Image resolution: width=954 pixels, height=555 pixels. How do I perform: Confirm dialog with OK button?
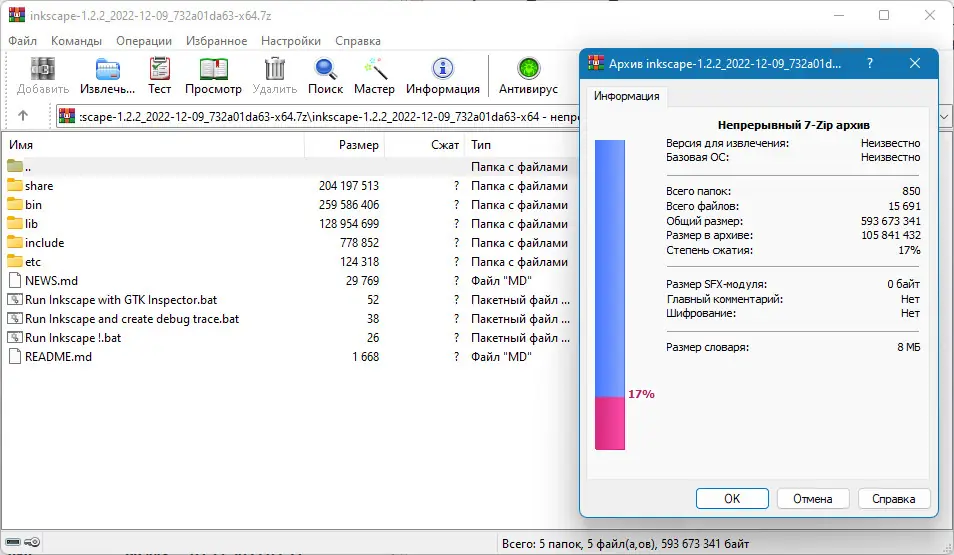(732, 498)
